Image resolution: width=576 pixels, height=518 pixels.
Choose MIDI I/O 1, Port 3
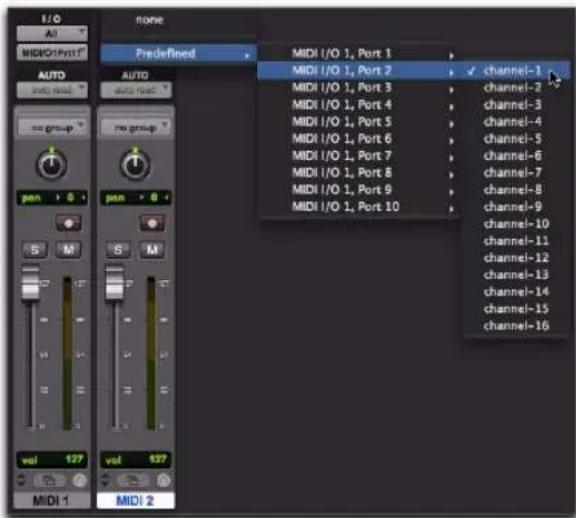[x=358, y=88]
